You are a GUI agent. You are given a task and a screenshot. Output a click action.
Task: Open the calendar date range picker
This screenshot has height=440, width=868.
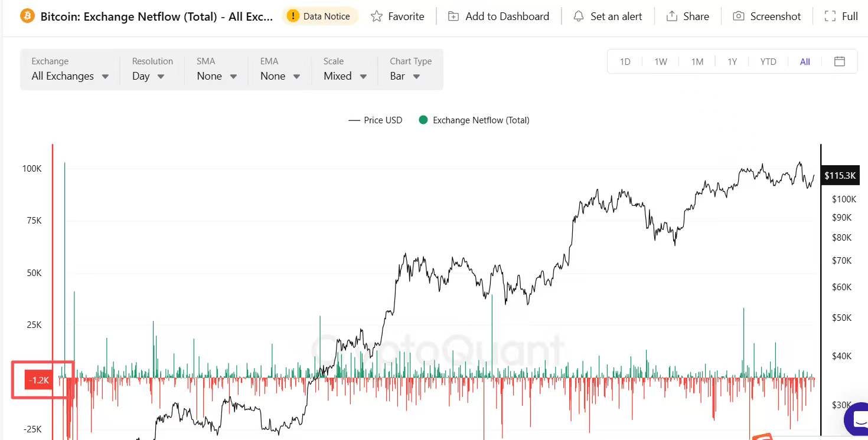(x=839, y=61)
